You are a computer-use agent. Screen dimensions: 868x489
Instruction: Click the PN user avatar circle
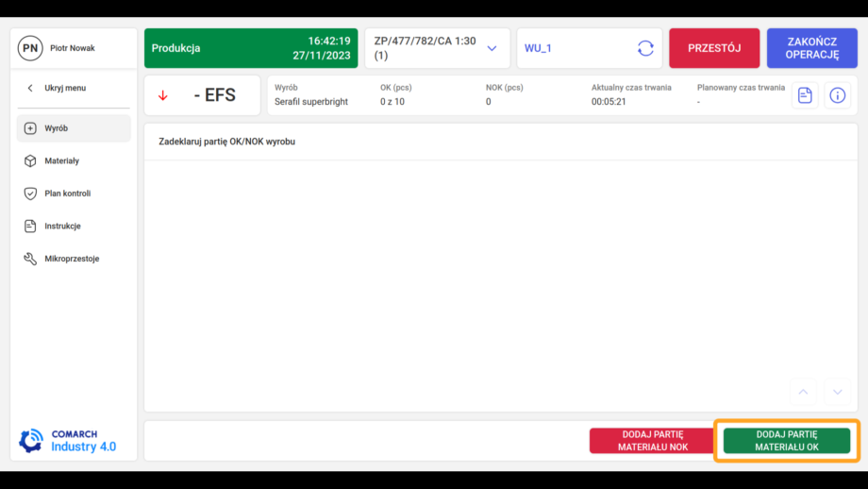coord(30,48)
